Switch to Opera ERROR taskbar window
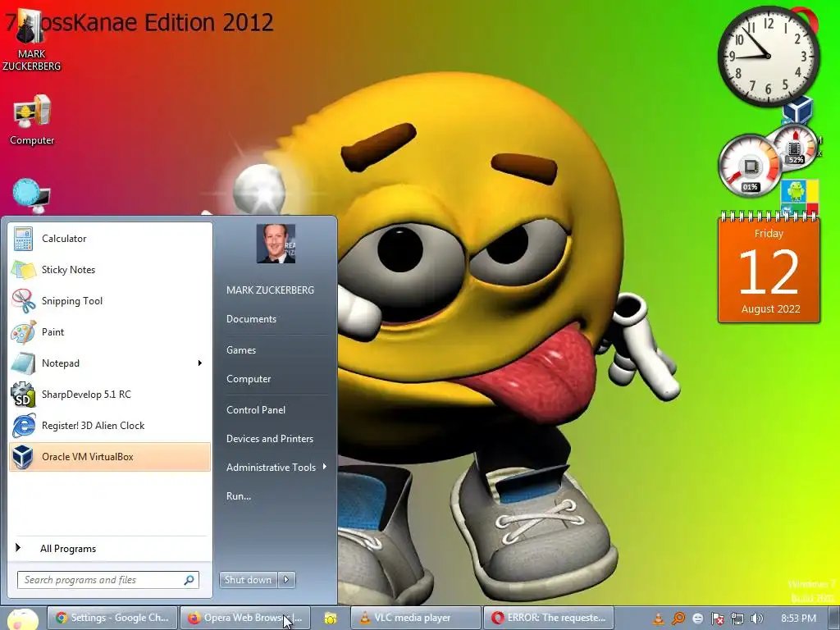Screen dimensions: 840x630 tap(549, 618)
